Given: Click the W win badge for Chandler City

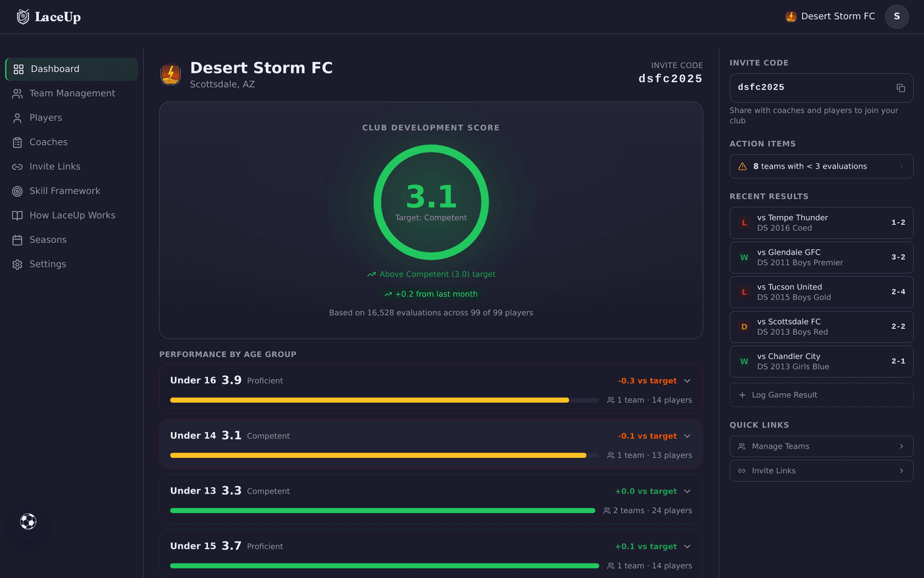Looking at the screenshot, I should coord(744,361).
